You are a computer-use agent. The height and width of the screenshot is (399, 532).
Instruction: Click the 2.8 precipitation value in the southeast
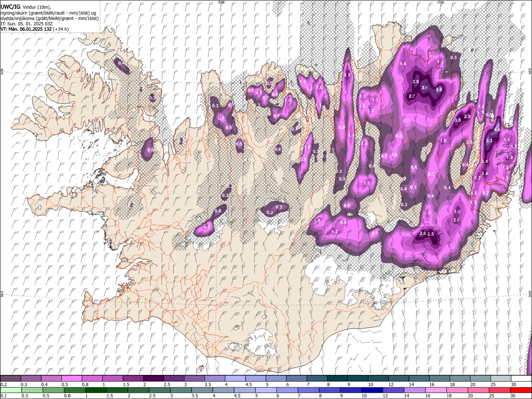(423, 234)
